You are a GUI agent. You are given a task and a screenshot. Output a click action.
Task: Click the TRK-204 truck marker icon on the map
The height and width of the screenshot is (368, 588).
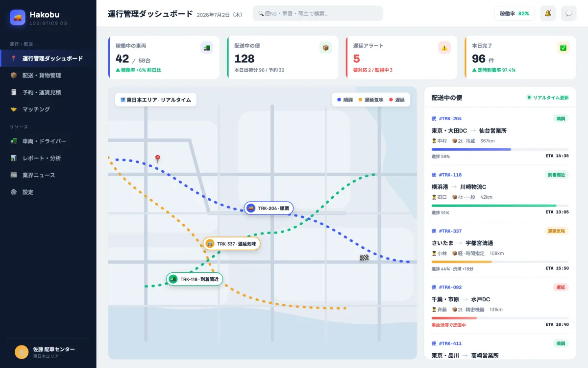point(251,208)
